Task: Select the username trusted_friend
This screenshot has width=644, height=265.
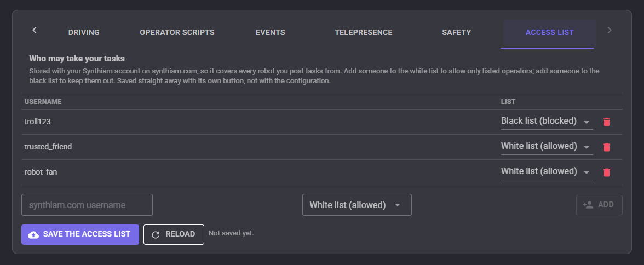Action: [48, 147]
